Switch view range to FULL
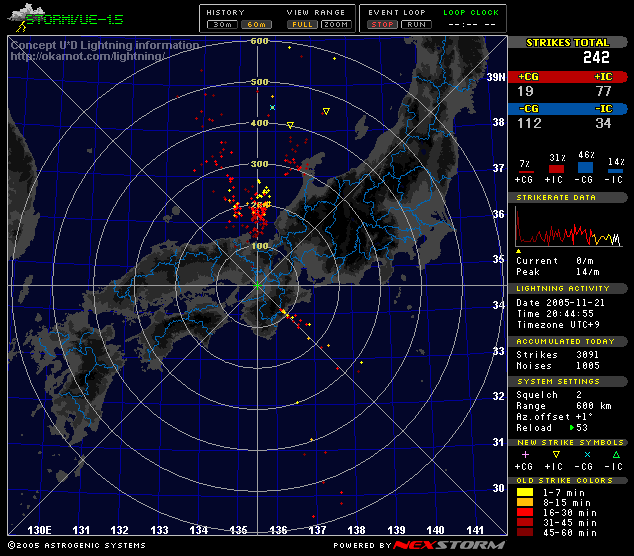Image resolution: width=634 pixels, height=556 pixels. pyautogui.click(x=301, y=23)
